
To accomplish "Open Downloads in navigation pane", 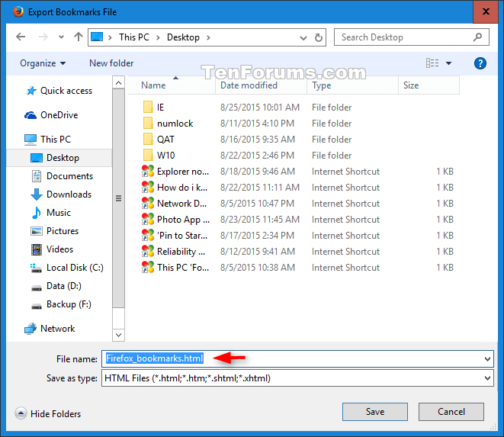I will point(62,194).
